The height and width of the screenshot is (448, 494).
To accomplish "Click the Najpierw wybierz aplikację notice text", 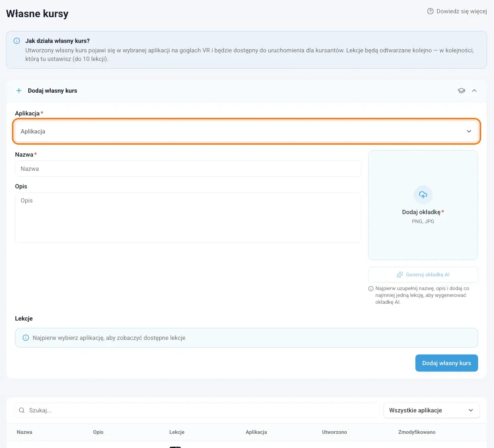I will click(x=109, y=338).
